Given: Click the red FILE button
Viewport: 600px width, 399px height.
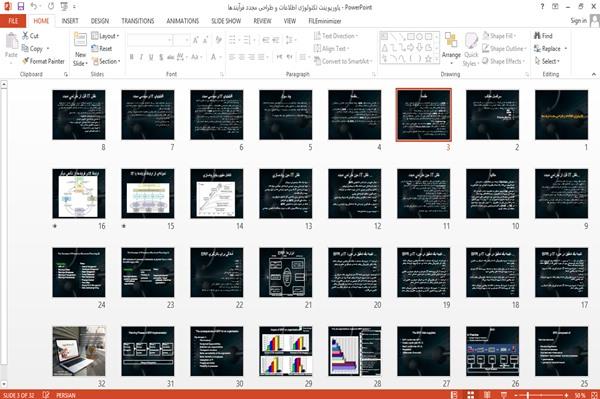Looking at the screenshot, I should pos(13,21).
